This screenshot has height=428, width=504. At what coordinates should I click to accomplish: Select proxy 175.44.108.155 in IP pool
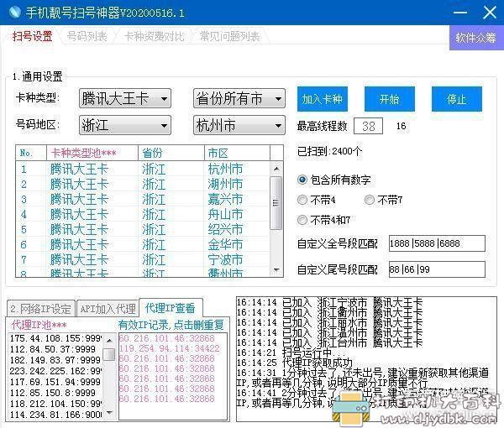[x=55, y=338]
